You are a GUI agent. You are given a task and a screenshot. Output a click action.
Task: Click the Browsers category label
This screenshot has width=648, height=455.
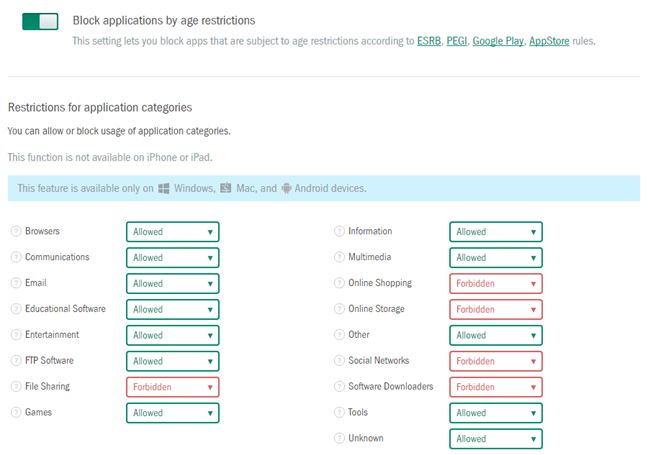[42, 231]
